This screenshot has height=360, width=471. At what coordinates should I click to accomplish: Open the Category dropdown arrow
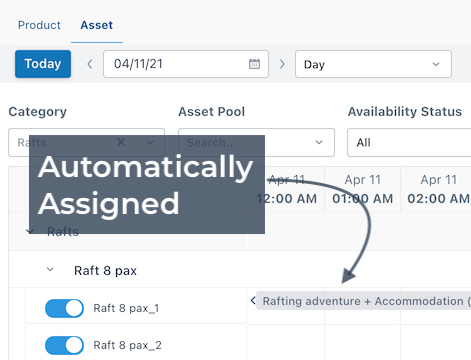[x=150, y=142]
